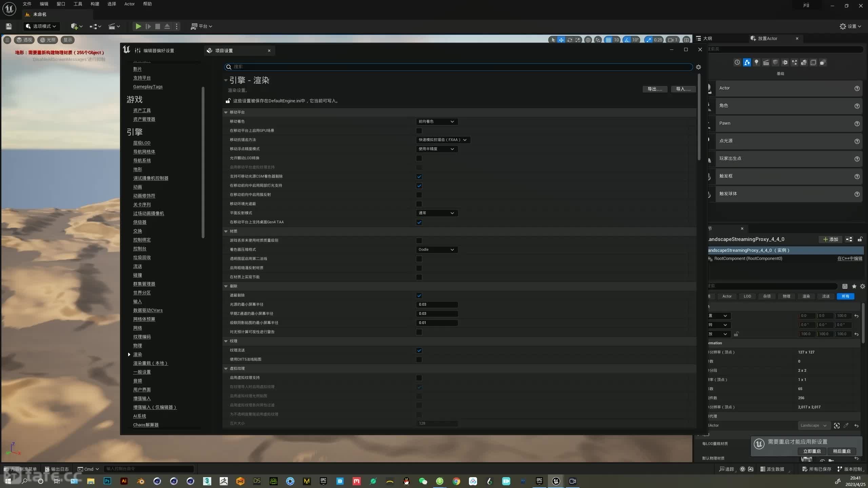Click the viewport layout maximize icon
868x488 pixels.
(686, 40)
